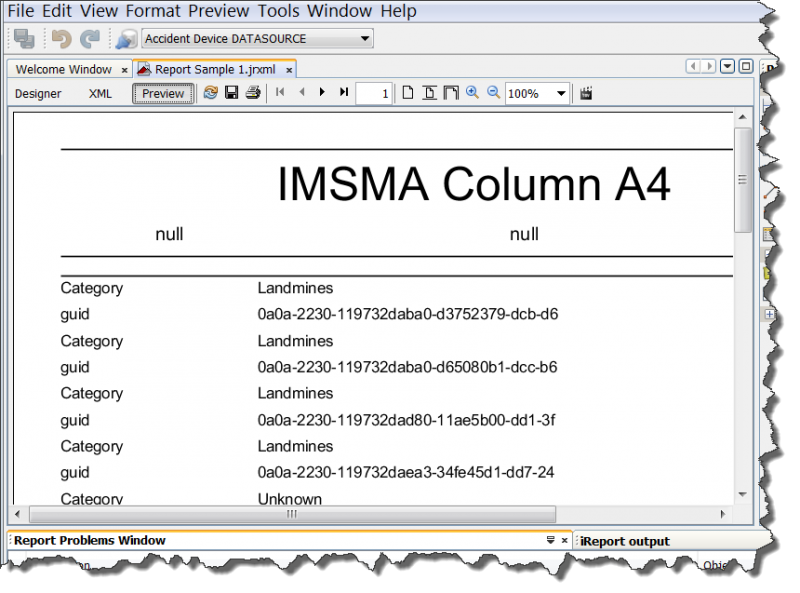Switch to Designer view
Image resolution: width=800 pixels, height=593 pixels.
pyautogui.click(x=38, y=94)
